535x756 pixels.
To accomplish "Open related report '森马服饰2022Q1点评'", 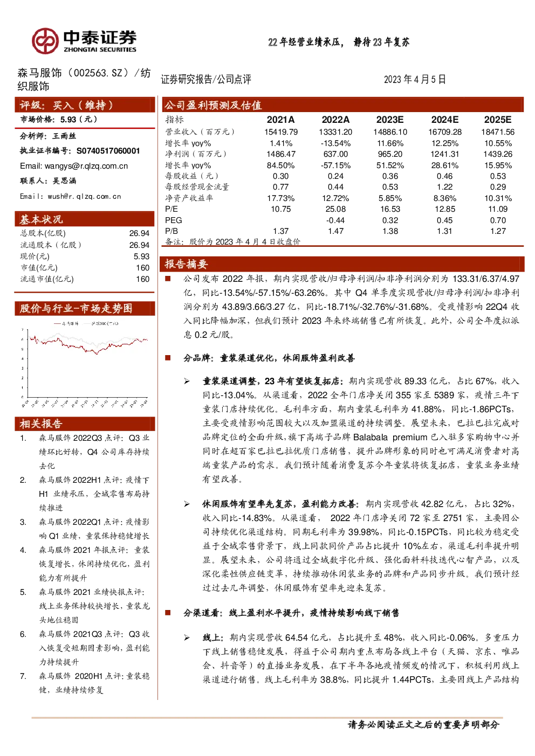I will tap(94, 529).
